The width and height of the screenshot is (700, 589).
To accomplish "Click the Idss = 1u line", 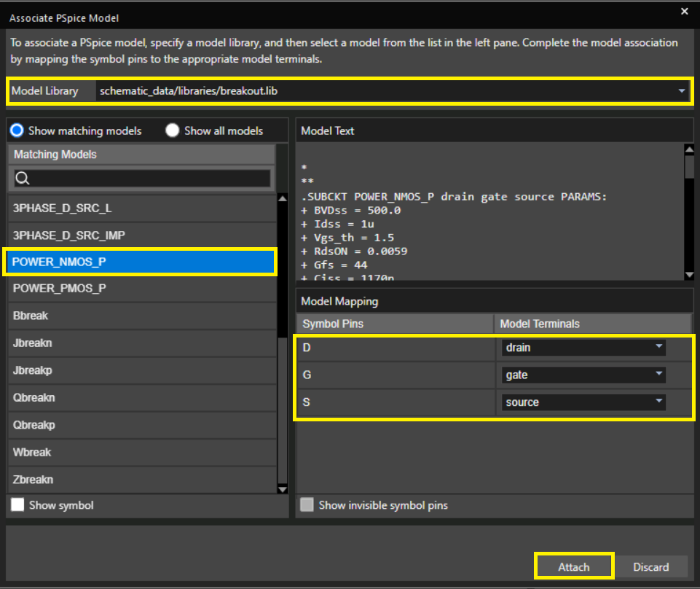I will click(x=337, y=225).
